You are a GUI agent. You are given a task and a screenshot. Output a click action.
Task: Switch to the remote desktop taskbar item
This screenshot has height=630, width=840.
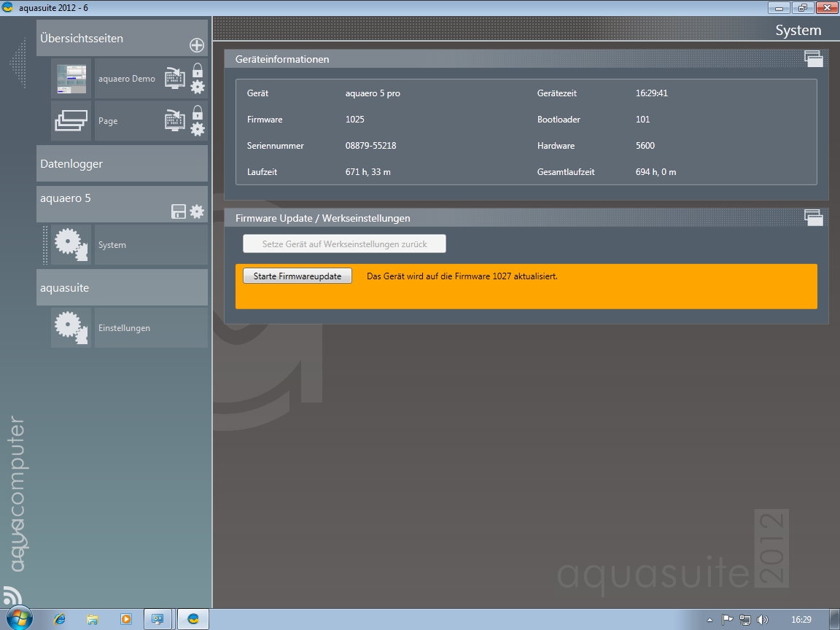[x=157, y=619]
